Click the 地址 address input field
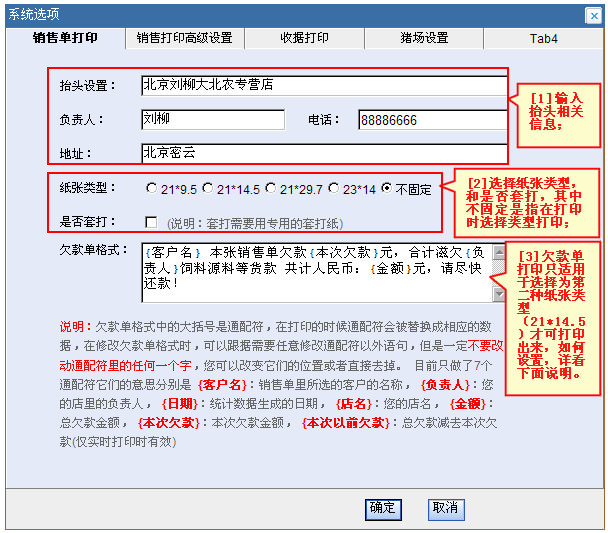The height and width of the screenshot is (533, 608). [x=322, y=153]
